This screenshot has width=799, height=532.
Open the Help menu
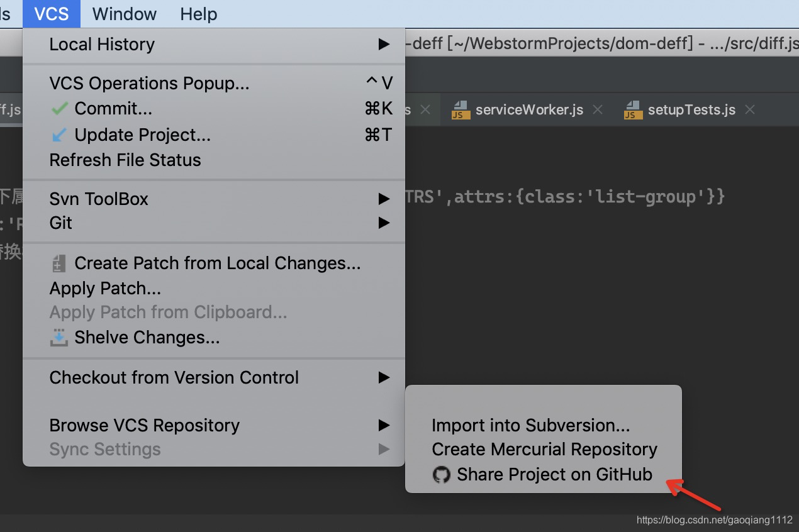click(198, 14)
